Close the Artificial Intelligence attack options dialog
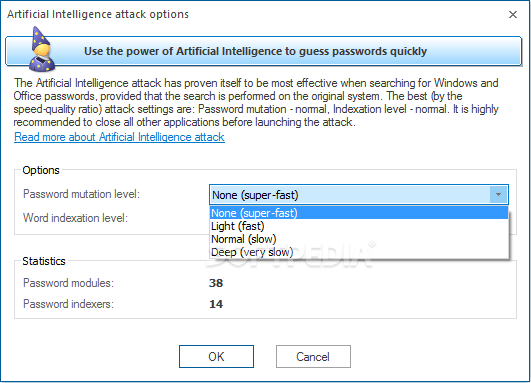This screenshot has width=531, height=383. [x=513, y=14]
